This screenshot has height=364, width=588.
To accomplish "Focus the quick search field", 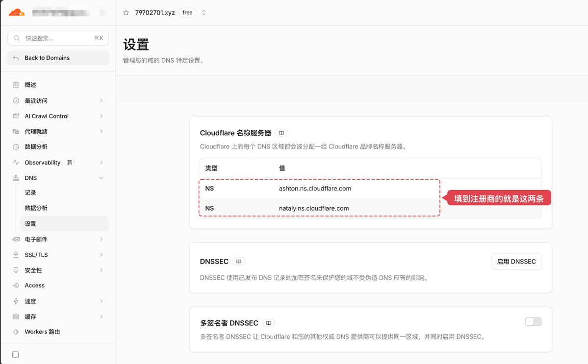I will (58, 38).
